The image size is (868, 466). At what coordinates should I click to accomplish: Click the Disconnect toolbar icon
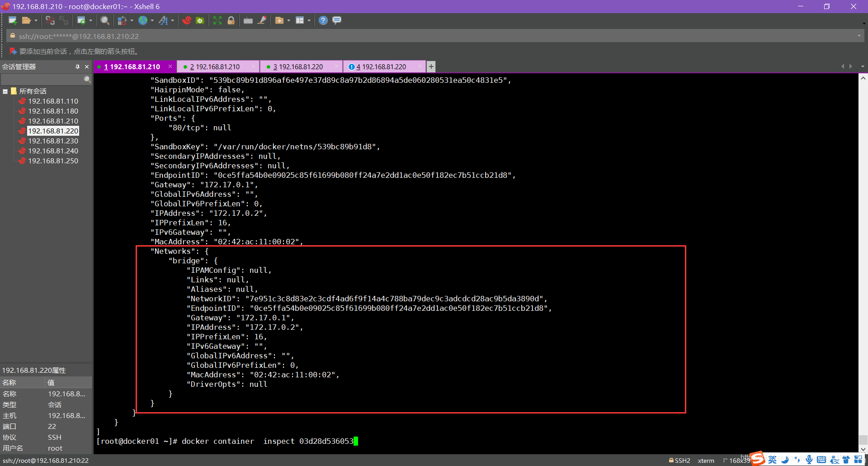[50, 20]
